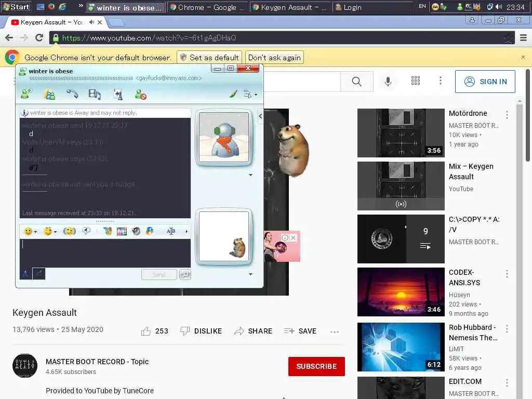Reload the YouTube page
532x399 pixels.
pyautogui.click(x=39, y=37)
